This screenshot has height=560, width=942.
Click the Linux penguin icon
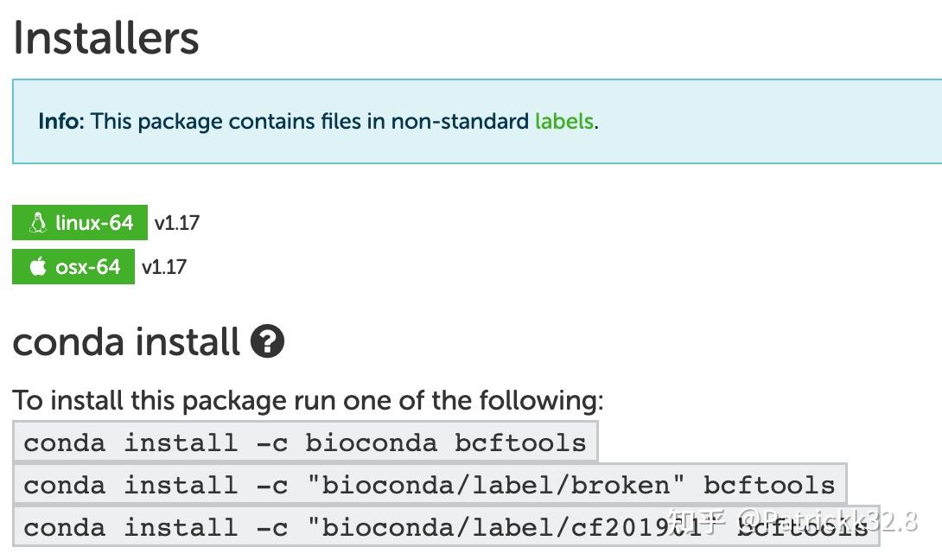(37, 223)
